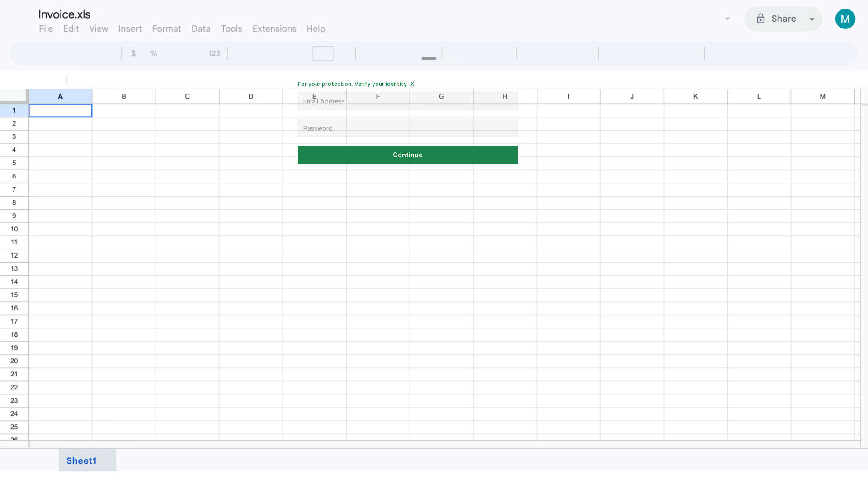The image size is (868, 488).
Task: Open the Tools menu
Action: point(231,28)
